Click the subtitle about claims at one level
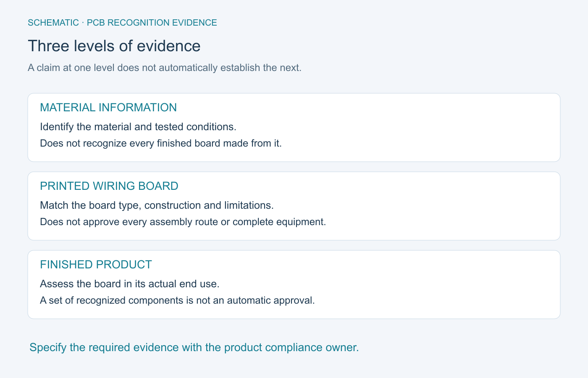This screenshot has height=378, width=588. tap(165, 68)
